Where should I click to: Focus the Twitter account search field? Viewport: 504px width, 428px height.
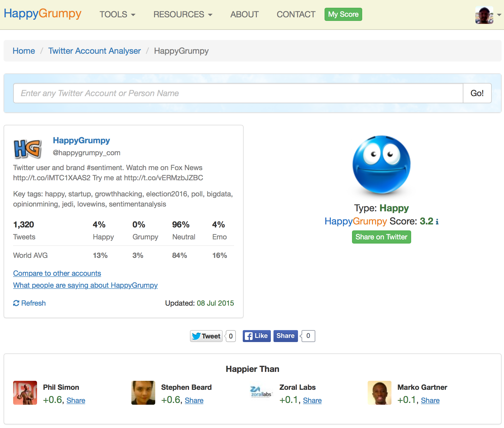238,93
